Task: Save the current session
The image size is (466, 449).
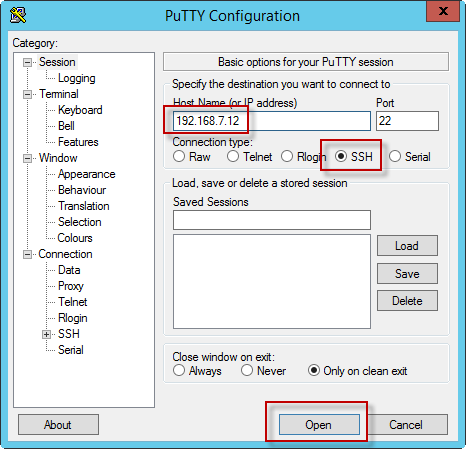Action: (407, 274)
